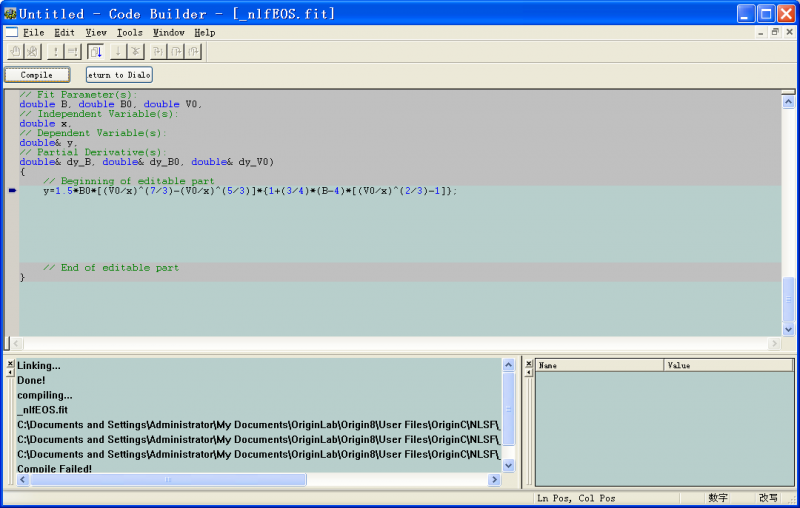Open the View menu
Image resolution: width=800 pixels, height=508 pixels.
(96, 32)
